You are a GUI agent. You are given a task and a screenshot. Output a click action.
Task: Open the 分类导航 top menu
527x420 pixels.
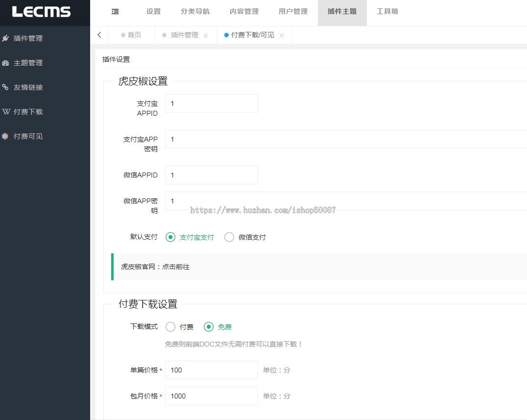pos(195,11)
